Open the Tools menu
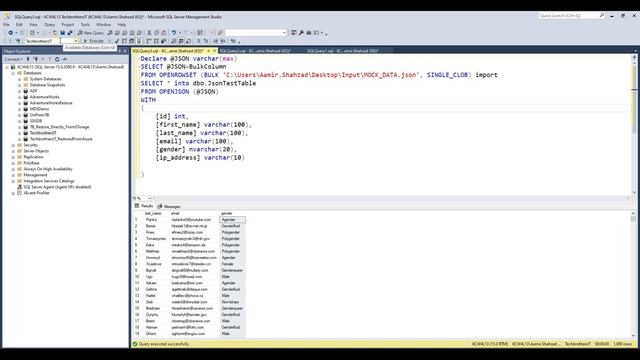The height and width of the screenshot is (360, 640). 85,24
